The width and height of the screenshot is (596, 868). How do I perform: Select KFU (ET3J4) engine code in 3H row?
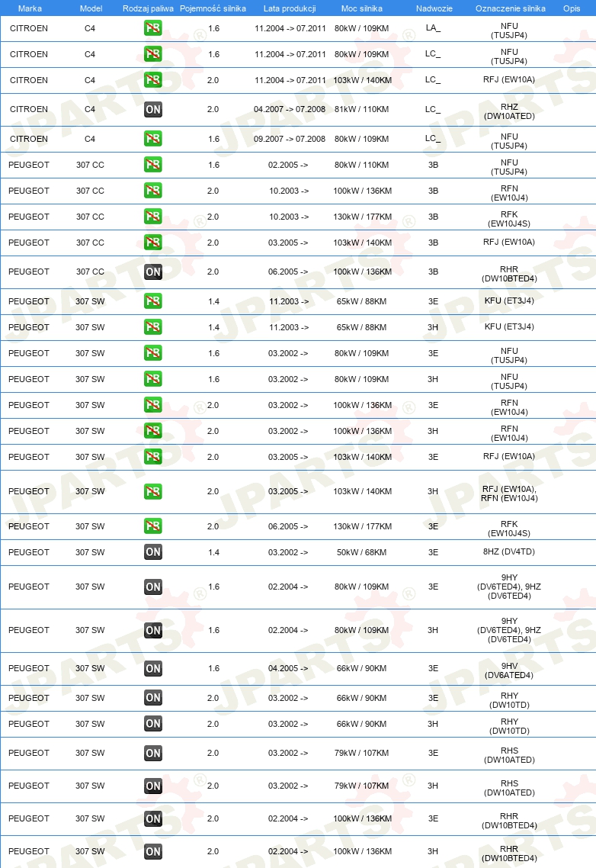pyautogui.click(x=509, y=327)
